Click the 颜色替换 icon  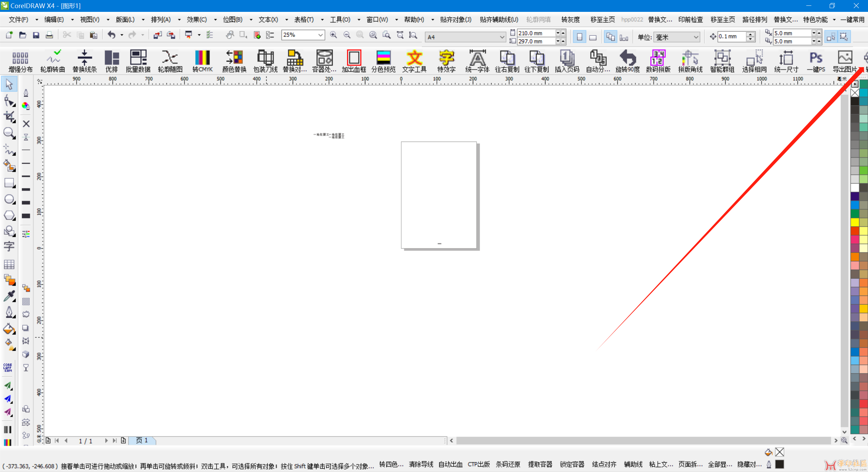(x=234, y=61)
